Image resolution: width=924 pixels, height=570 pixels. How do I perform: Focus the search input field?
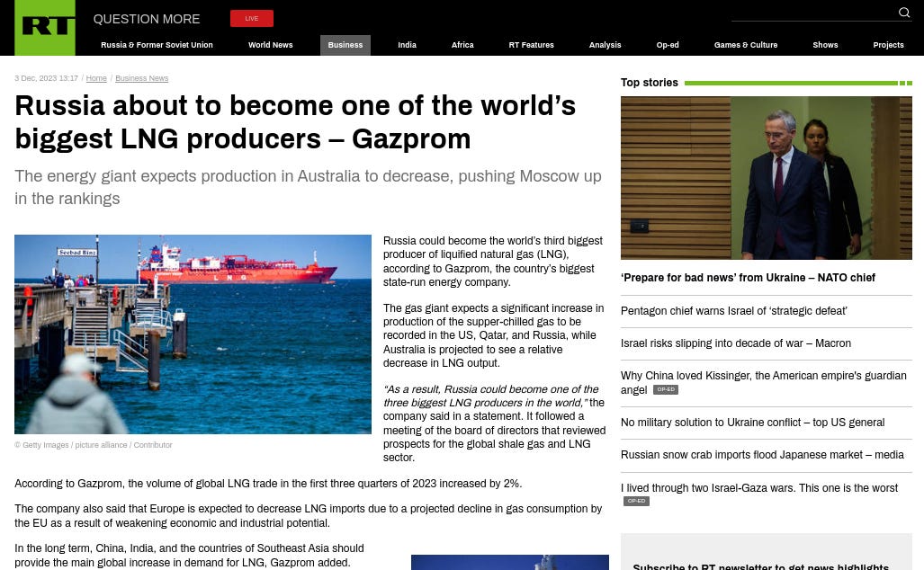tap(813, 13)
